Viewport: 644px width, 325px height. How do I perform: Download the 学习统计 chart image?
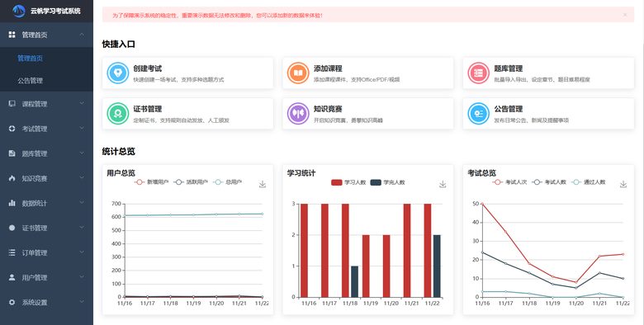(x=443, y=184)
